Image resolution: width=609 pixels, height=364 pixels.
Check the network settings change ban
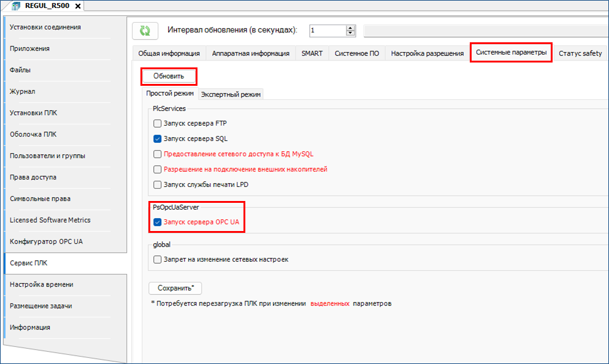tap(158, 259)
